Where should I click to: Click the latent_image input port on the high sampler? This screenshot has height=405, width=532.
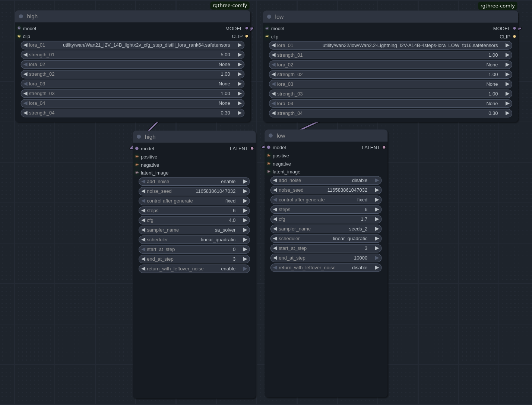point(137,173)
